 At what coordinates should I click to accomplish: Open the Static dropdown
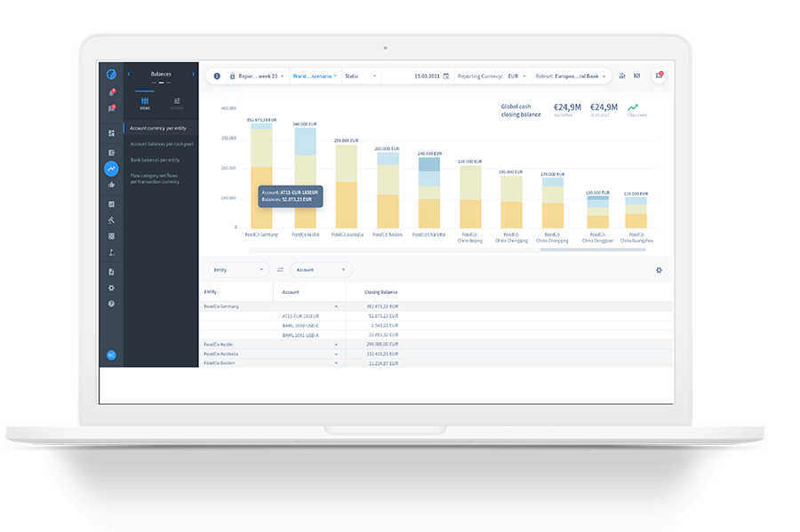(x=361, y=76)
